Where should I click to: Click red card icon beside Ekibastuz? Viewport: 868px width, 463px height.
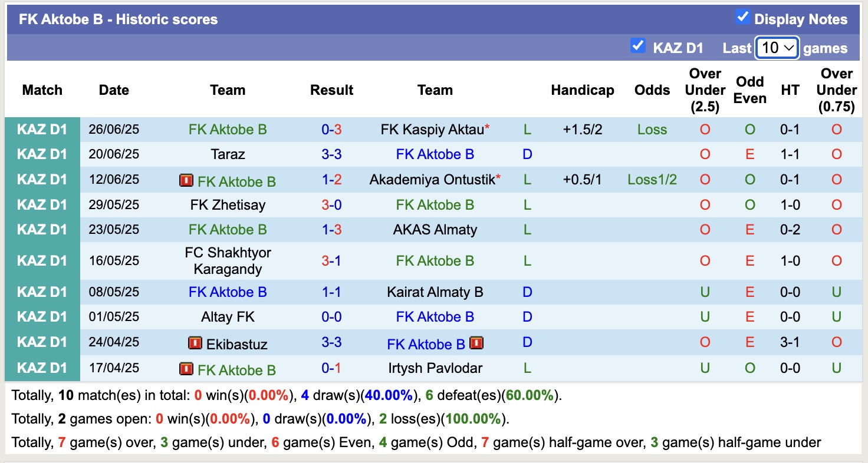pos(195,343)
